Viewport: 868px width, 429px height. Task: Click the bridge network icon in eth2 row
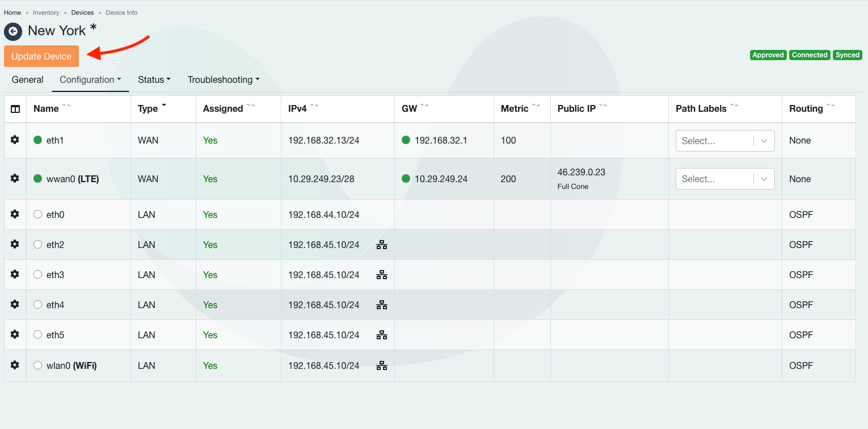(382, 245)
